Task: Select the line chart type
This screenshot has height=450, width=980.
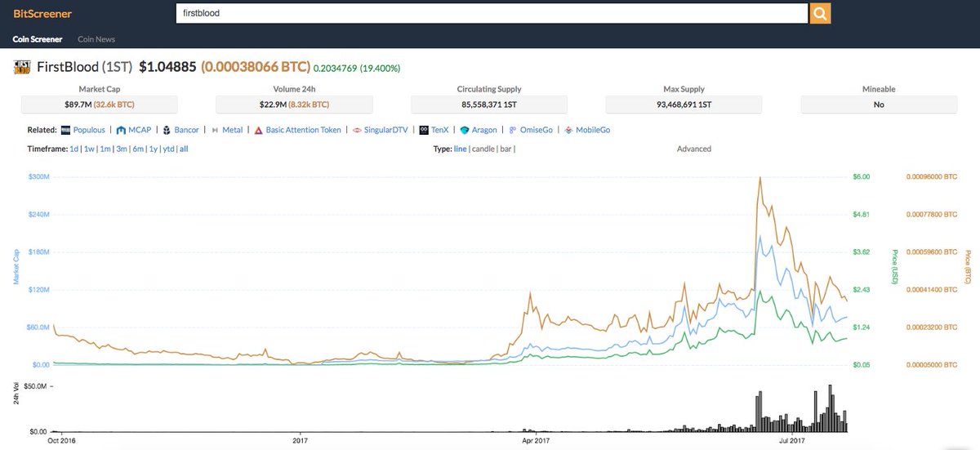Action: [x=461, y=149]
